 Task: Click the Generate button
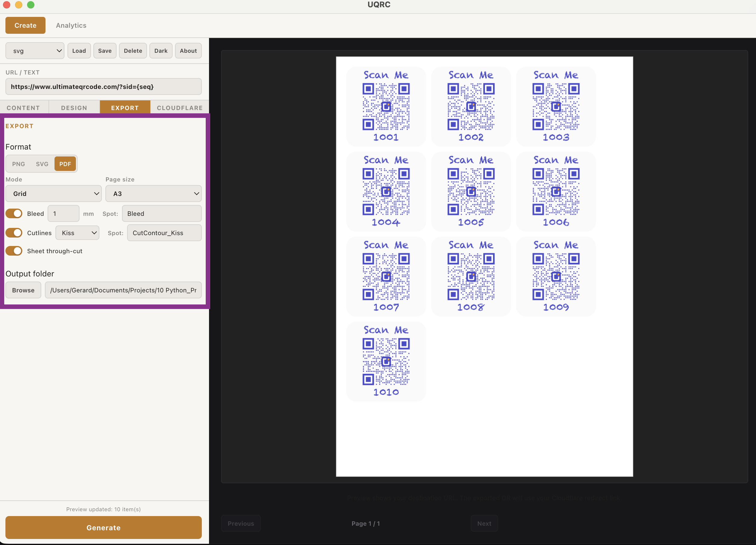(x=103, y=528)
